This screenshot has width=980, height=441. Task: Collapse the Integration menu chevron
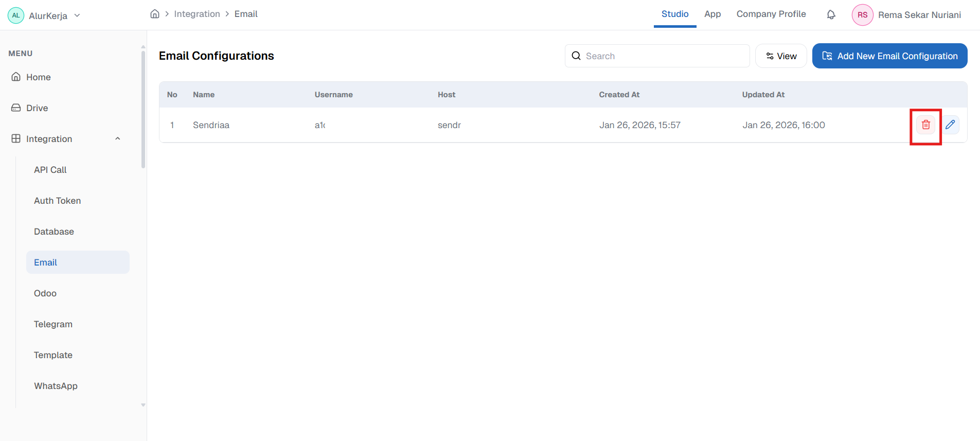pos(117,139)
